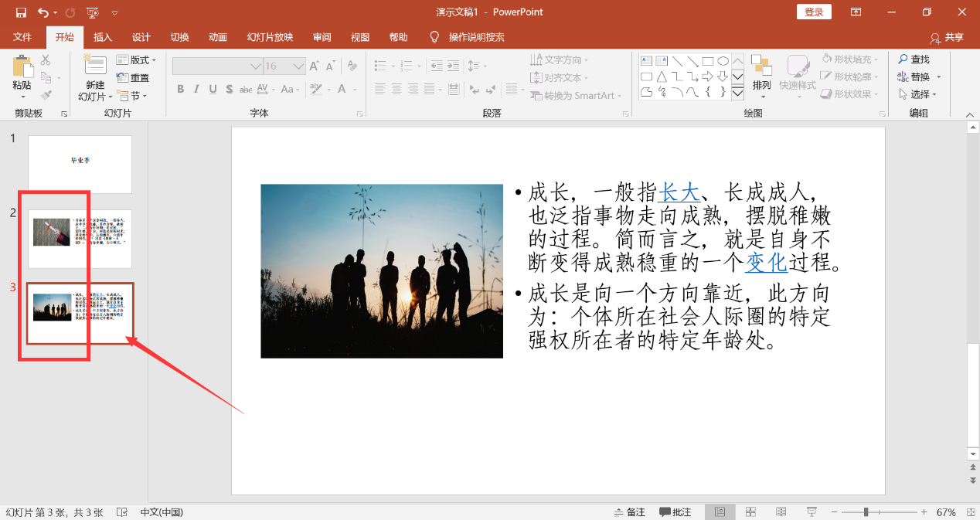Toggle Italic formatting
This screenshot has width=980, height=520.
(x=197, y=89)
